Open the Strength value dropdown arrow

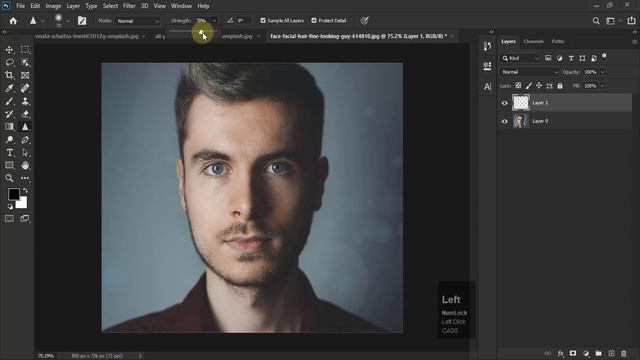214,20
